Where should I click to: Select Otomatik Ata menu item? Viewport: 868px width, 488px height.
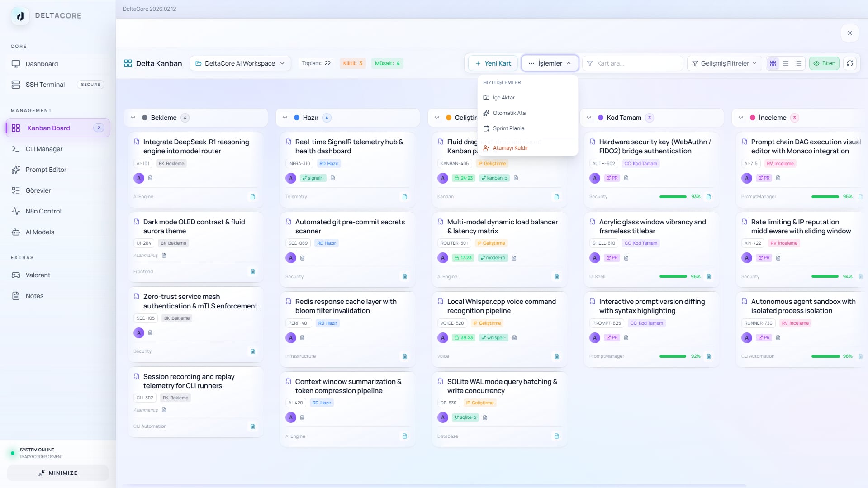pos(528,113)
